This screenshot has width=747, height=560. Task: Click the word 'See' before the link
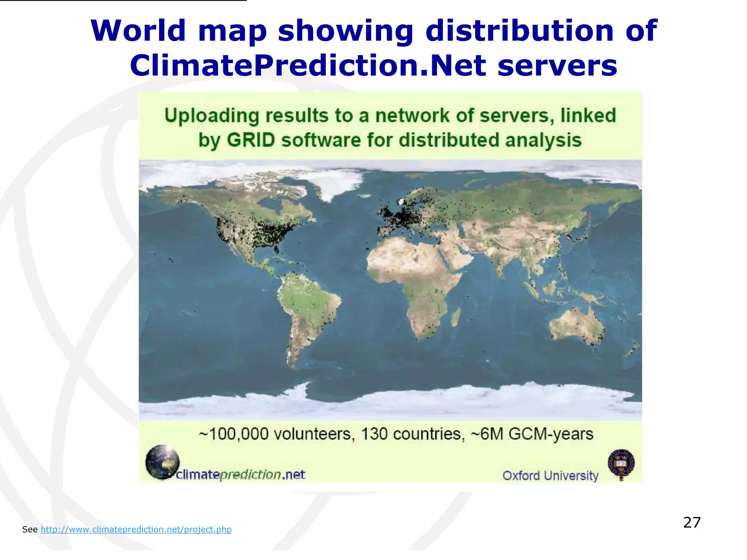(x=30, y=529)
